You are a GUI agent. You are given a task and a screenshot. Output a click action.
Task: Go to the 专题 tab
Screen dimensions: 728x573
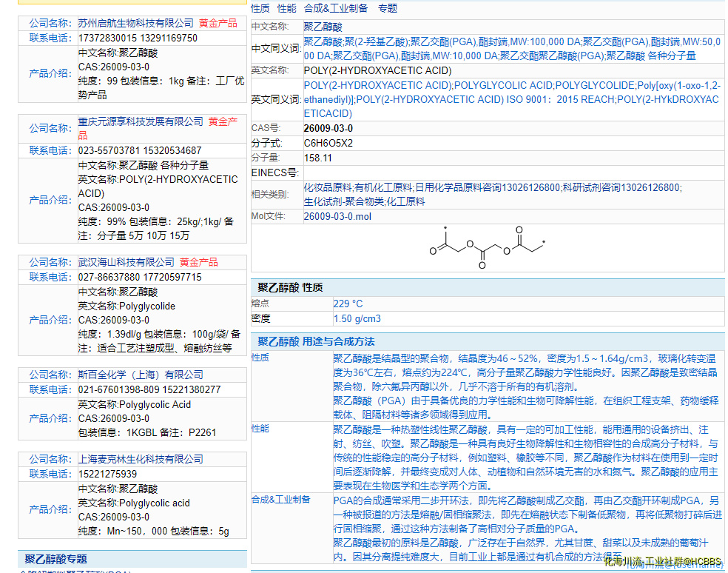coord(387,8)
